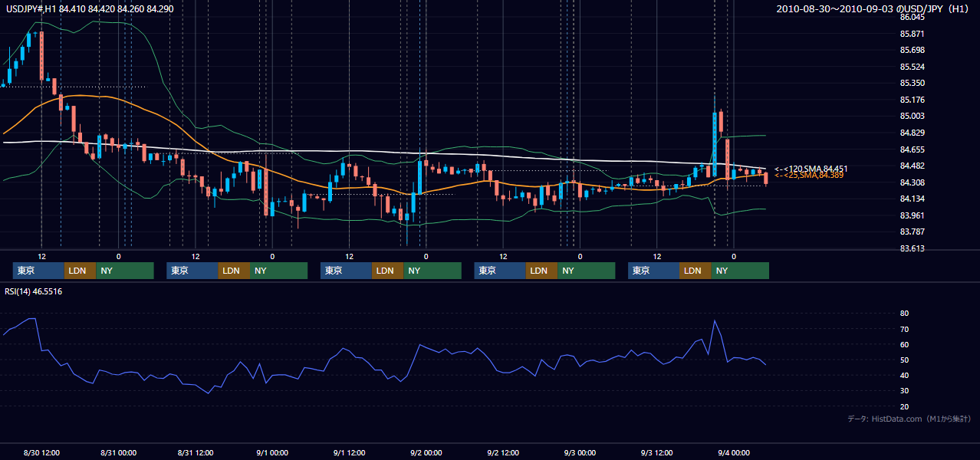980x460 pixels.
Task: Select the 9/3 12:00 date label
Action: pyautogui.click(x=657, y=452)
